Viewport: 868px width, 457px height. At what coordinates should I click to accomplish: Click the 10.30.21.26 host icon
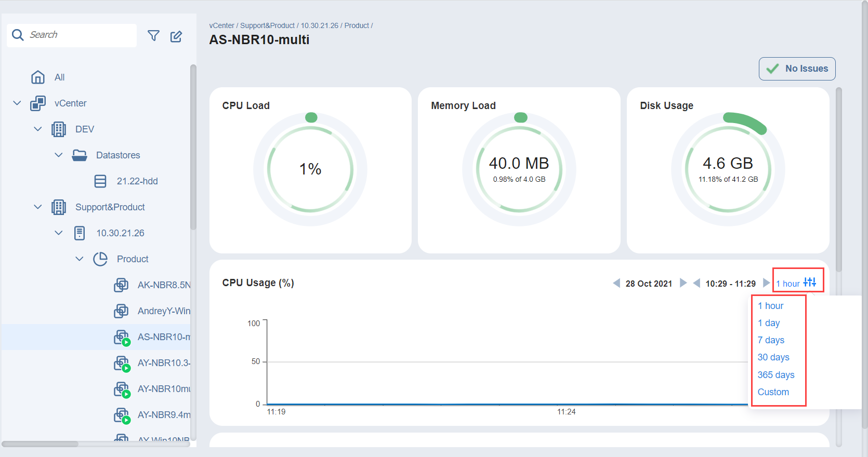tap(80, 233)
